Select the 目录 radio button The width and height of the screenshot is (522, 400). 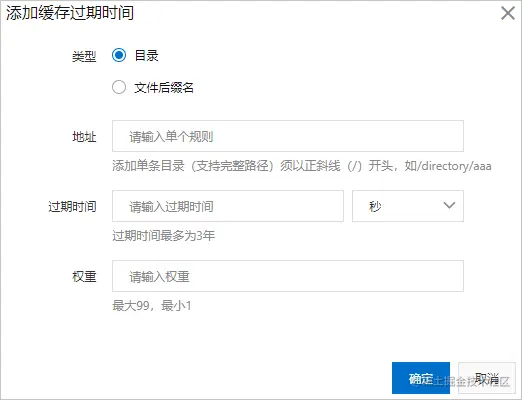119,55
